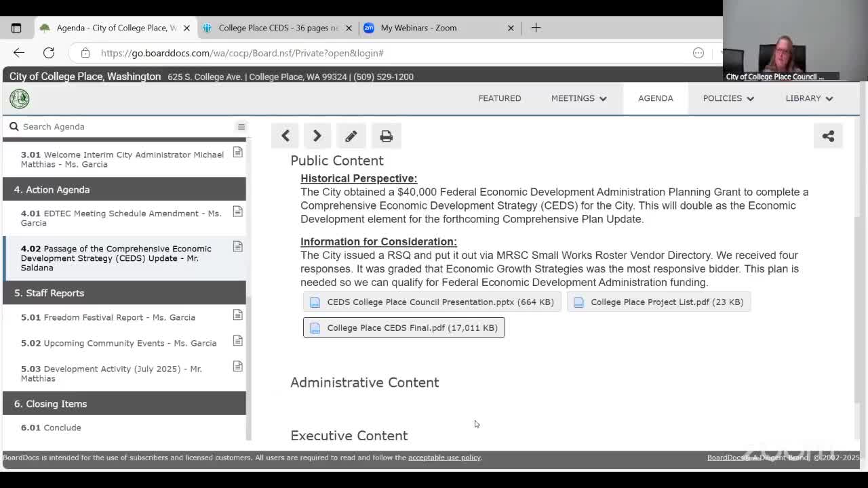Print the agenda item
868x488 pixels.
[386, 136]
